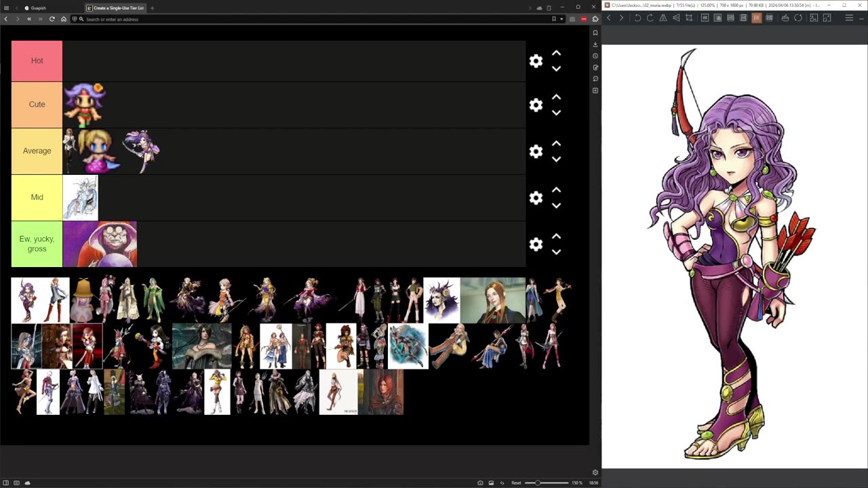Click the Cute tier label
Viewport: 868px width, 488px height.
coord(37,104)
